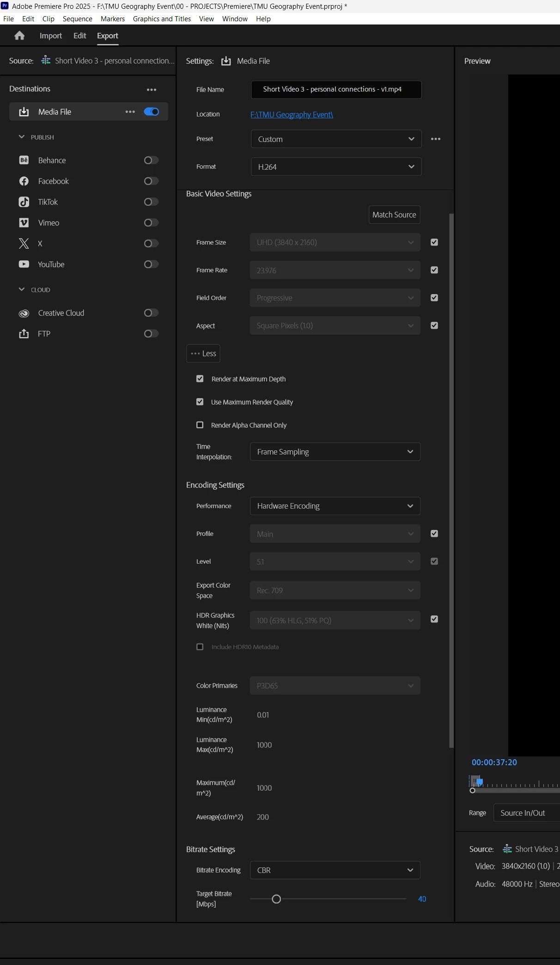This screenshot has height=965, width=560.
Task: Open the Format dropdown showing H.264
Action: coord(336,166)
